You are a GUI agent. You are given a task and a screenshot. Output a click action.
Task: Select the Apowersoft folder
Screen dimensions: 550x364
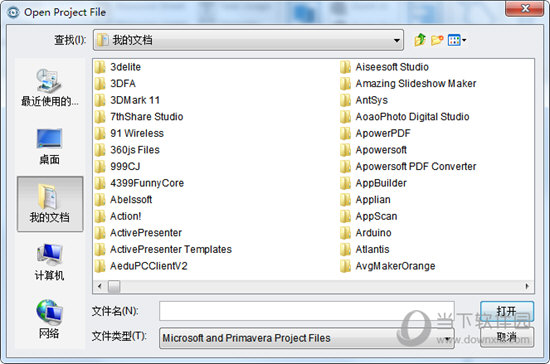click(x=374, y=150)
